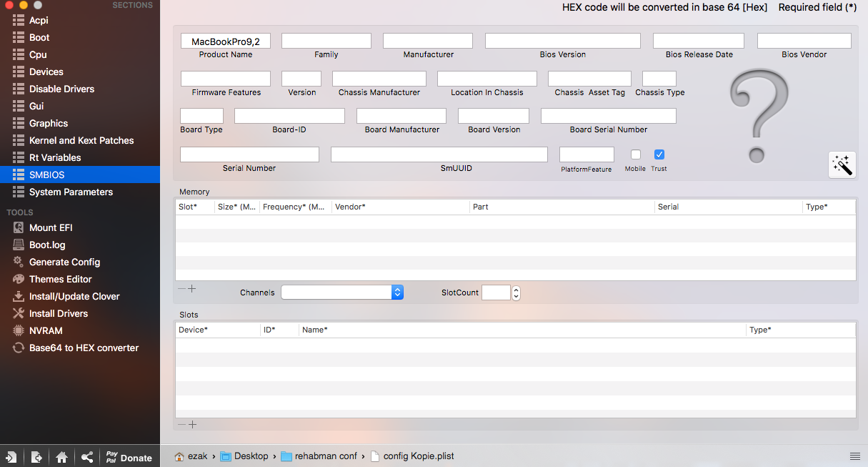Click the NVRAM chip icon
The height and width of the screenshot is (467, 868).
tap(19, 330)
